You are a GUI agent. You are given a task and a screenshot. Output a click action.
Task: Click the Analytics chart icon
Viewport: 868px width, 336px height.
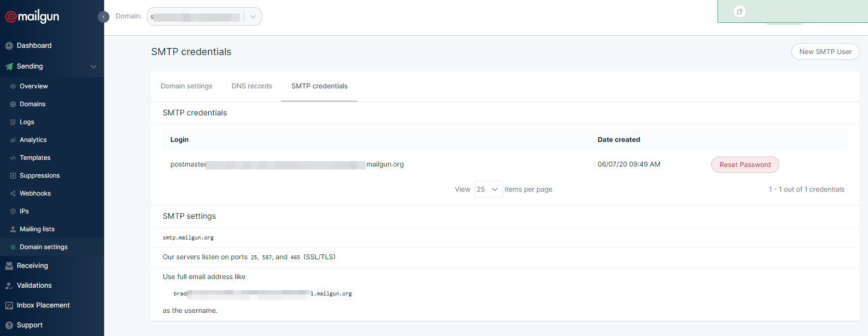[13, 140]
